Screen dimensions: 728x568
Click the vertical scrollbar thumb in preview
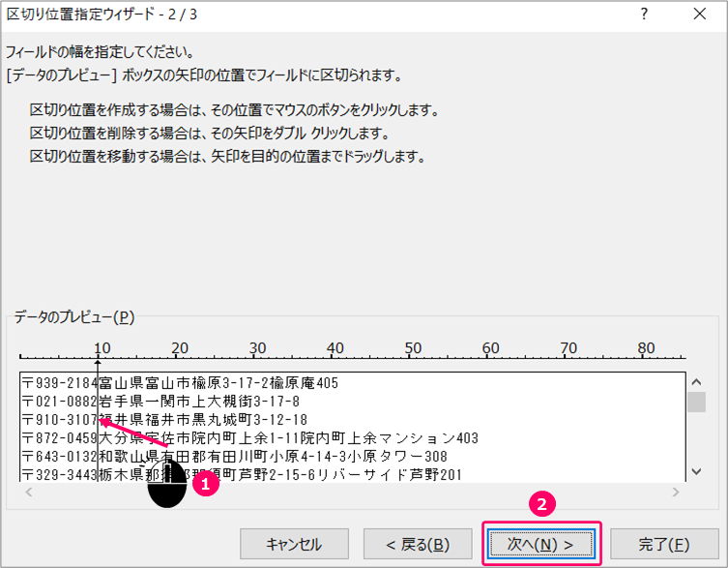click(x=696, y=403)
